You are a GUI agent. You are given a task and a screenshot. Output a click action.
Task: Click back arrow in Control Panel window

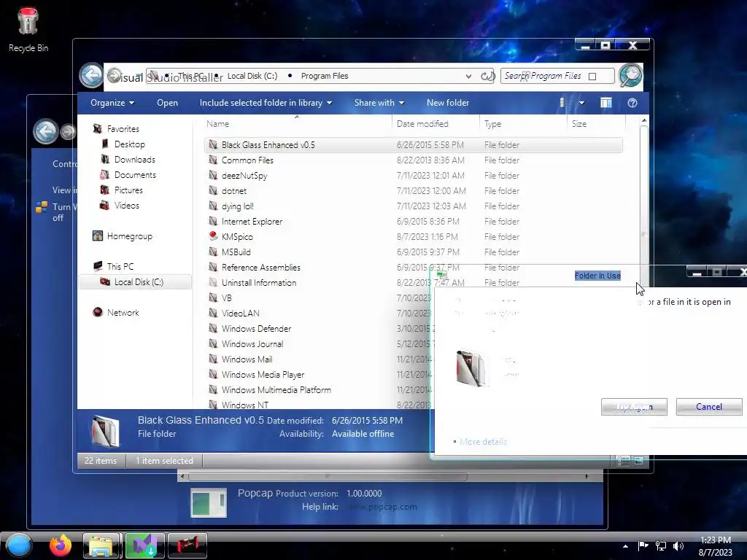pos(45,131)
